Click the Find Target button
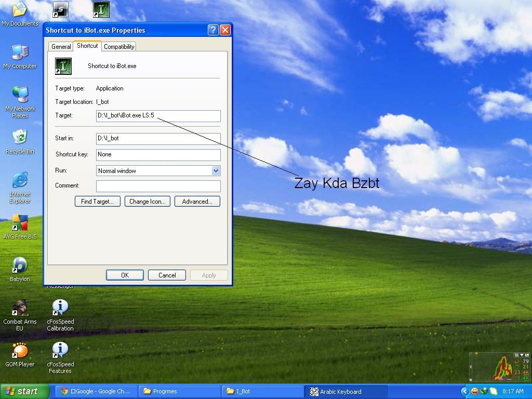The height and width of the screenshot is (399, 532). pyautogui.click(x=97, y=201)
